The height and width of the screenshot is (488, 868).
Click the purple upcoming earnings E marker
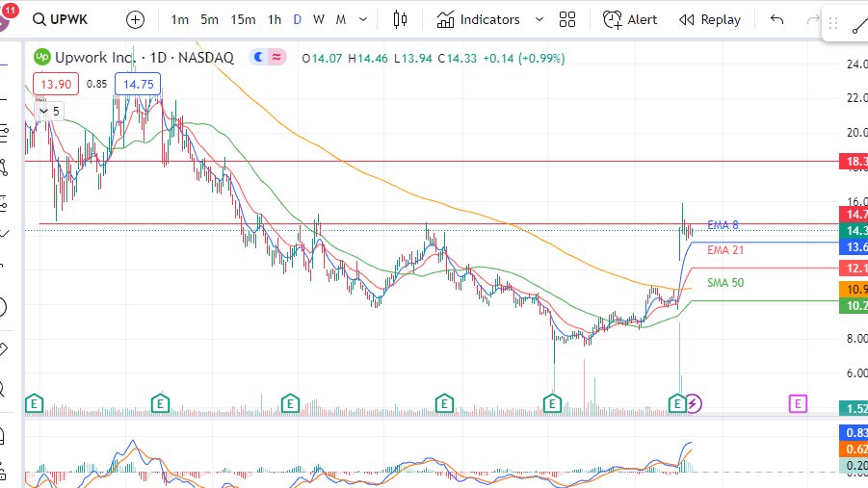tap(798, 404)
